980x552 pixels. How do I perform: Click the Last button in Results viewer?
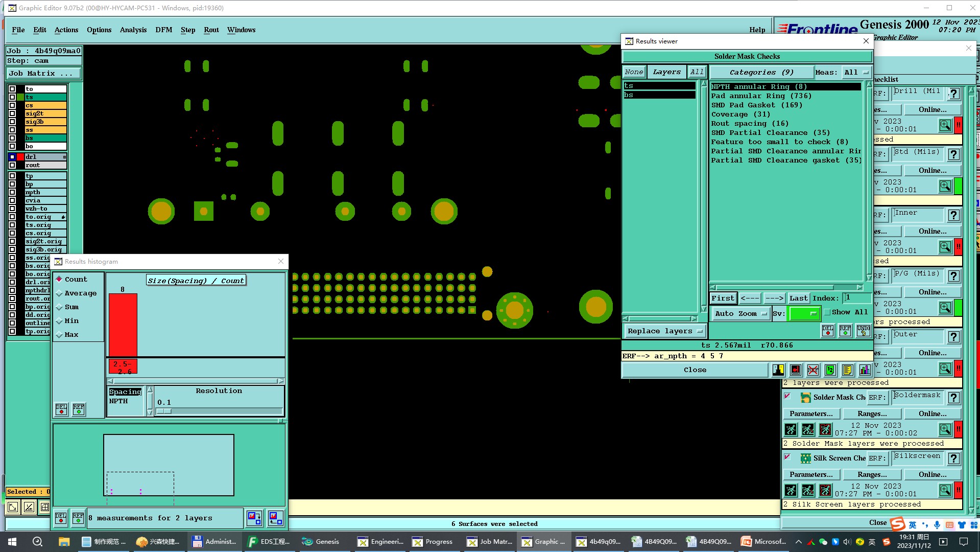click(x=798, y=298)
